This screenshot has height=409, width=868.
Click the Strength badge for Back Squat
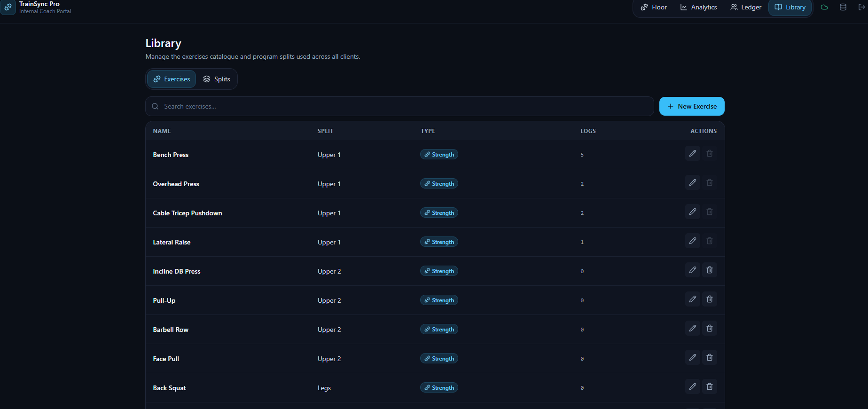(439, 388)
